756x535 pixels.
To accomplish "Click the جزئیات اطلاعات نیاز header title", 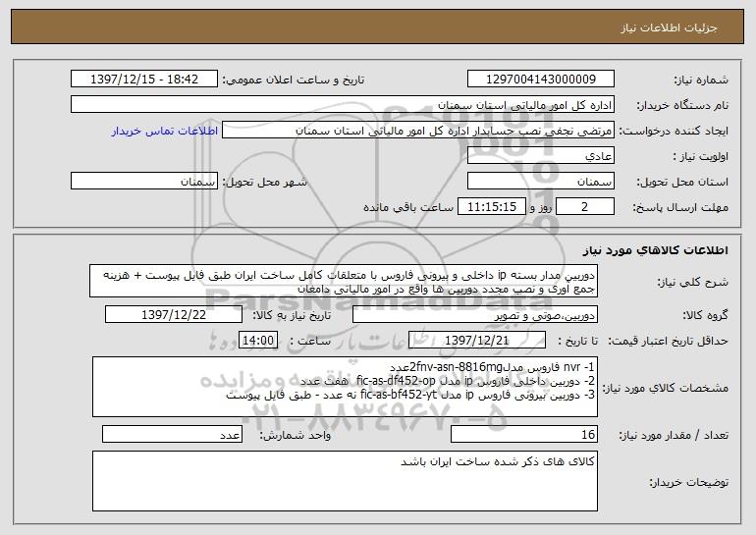I will click(x=669, y=27).
